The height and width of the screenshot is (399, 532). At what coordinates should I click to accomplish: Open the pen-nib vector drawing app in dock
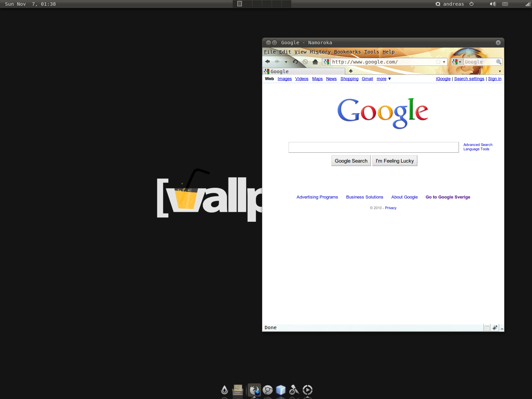[294, 390]
